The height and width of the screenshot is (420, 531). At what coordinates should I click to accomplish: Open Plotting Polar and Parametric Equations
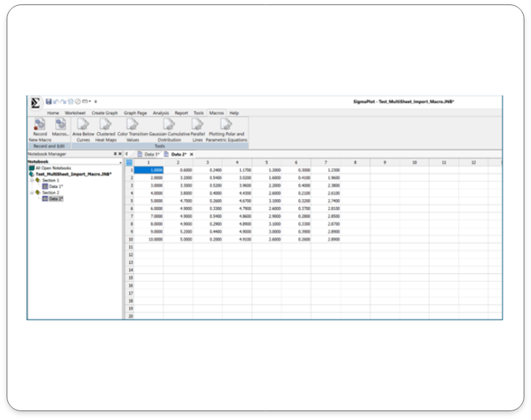coord(226,126)
